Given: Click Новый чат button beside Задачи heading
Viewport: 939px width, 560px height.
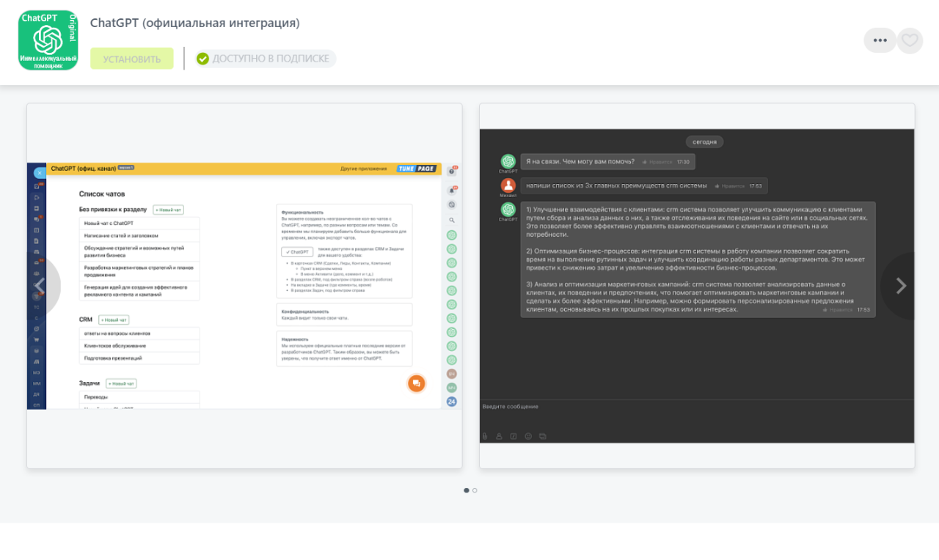Looking at the screenshot, I should [121, 383].
